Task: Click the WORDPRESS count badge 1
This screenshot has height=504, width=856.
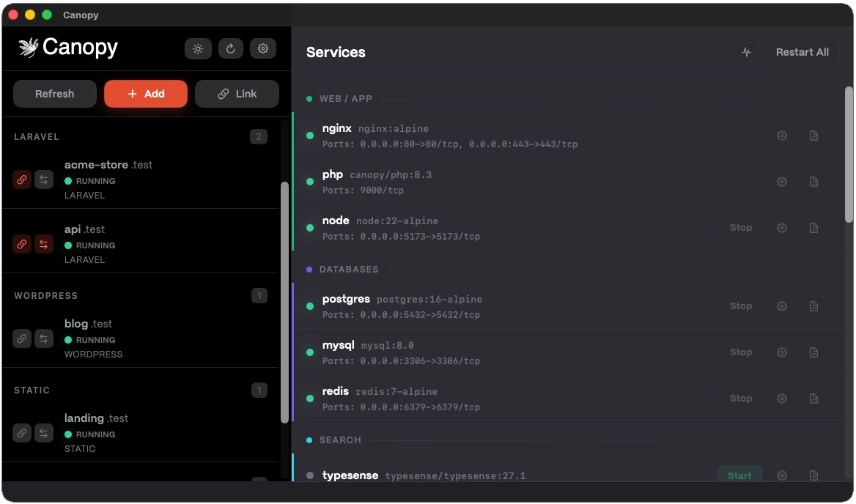Action: (x=259, y=296)
